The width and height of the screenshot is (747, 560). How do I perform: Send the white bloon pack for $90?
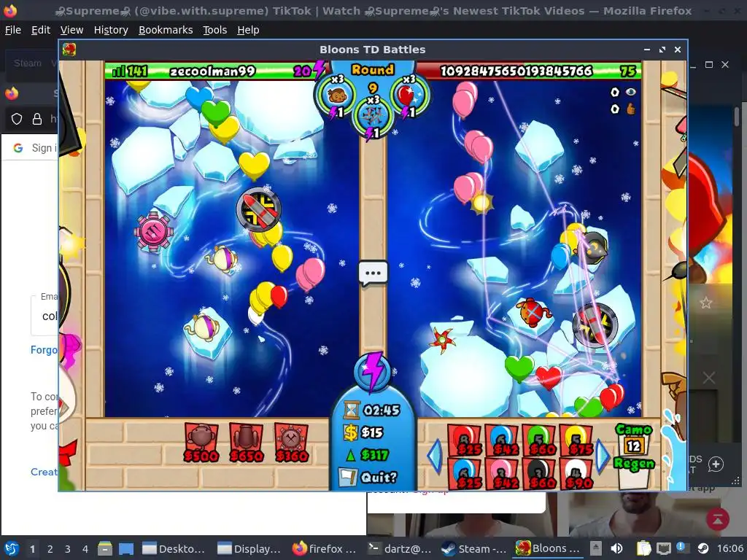(576, 474)
